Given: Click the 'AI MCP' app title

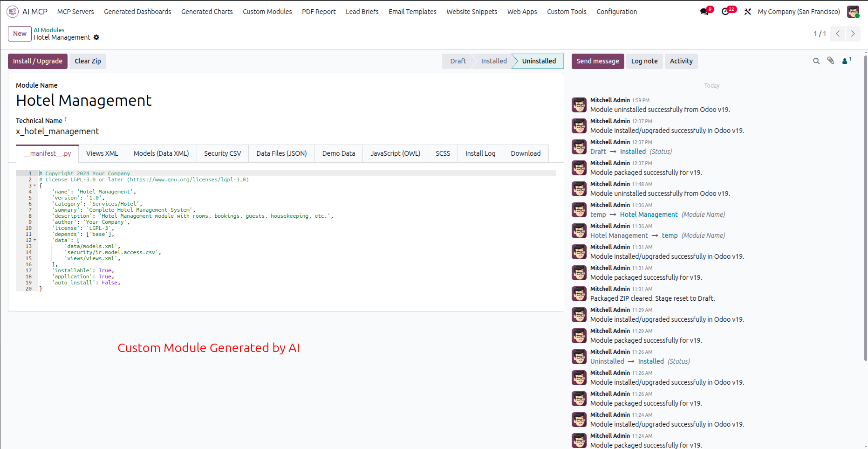Looking at the screenshot, I should click(35, 12).
